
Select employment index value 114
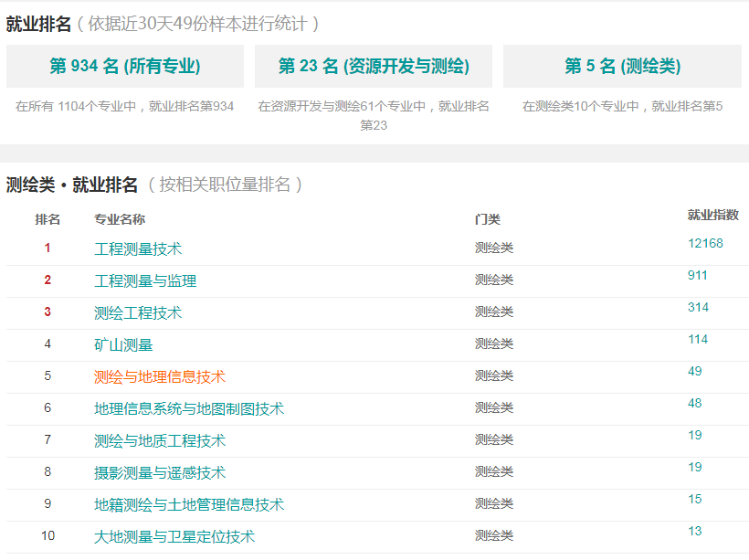(x=698, y=339)
